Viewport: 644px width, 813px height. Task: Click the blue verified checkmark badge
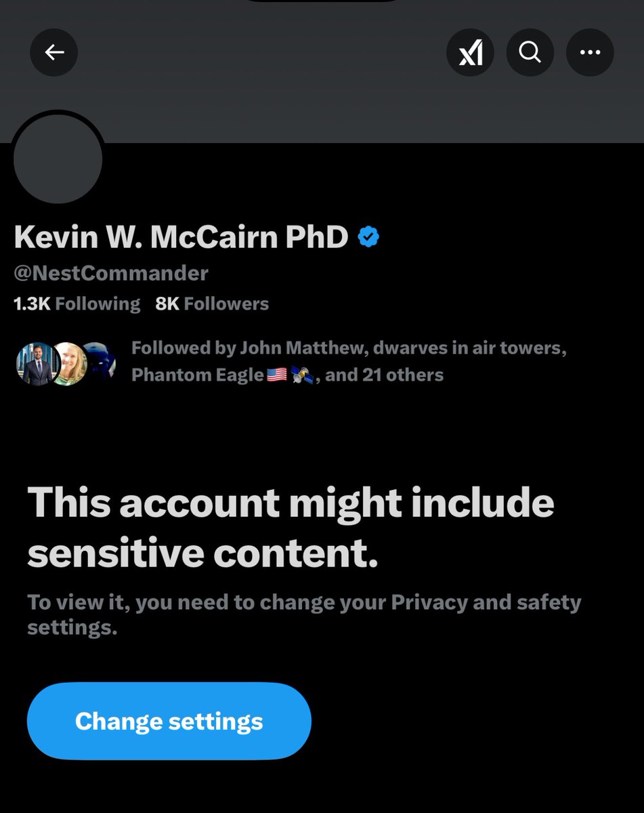[x=368, y=237]
